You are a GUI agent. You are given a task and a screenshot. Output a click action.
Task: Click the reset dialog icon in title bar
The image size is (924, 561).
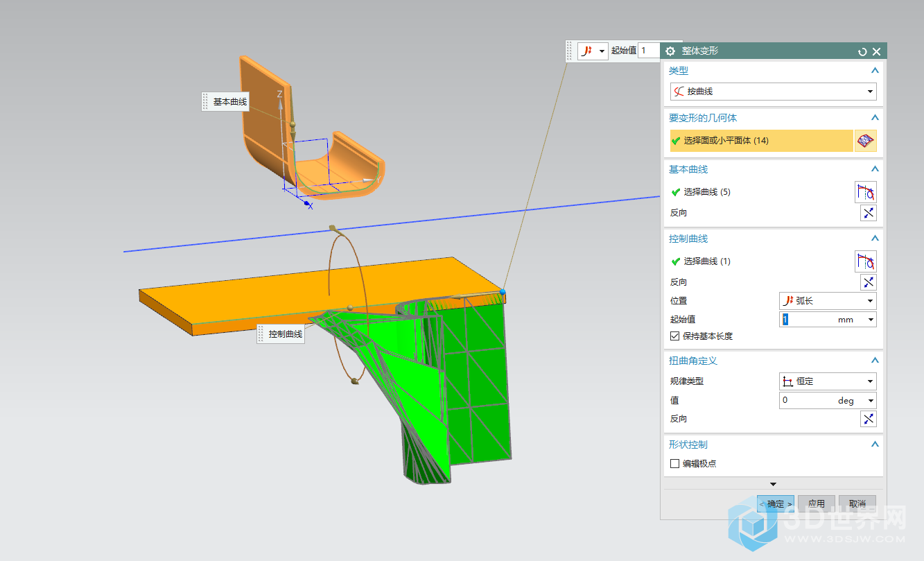pos(862,51)
